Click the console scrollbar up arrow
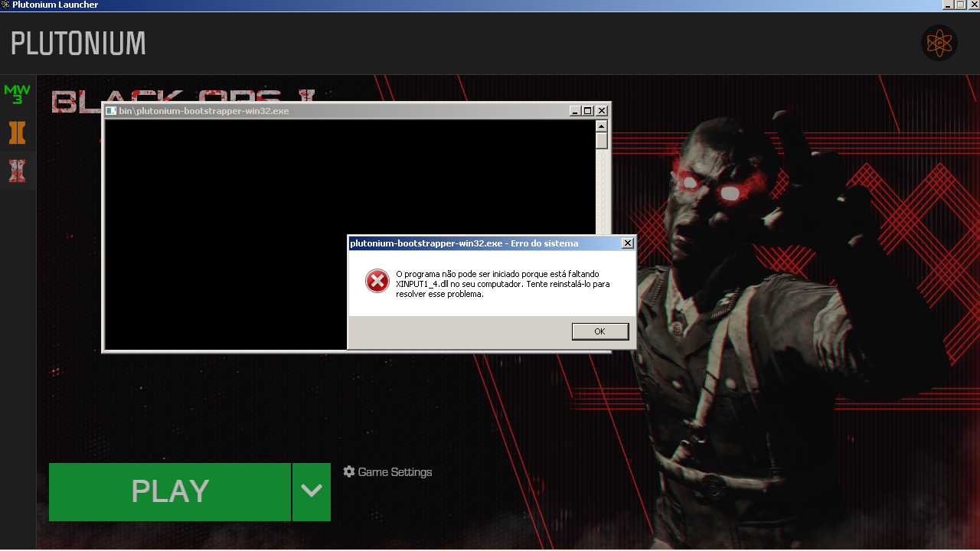This screenshot has width=980, height=551. [x=602, y=126]
